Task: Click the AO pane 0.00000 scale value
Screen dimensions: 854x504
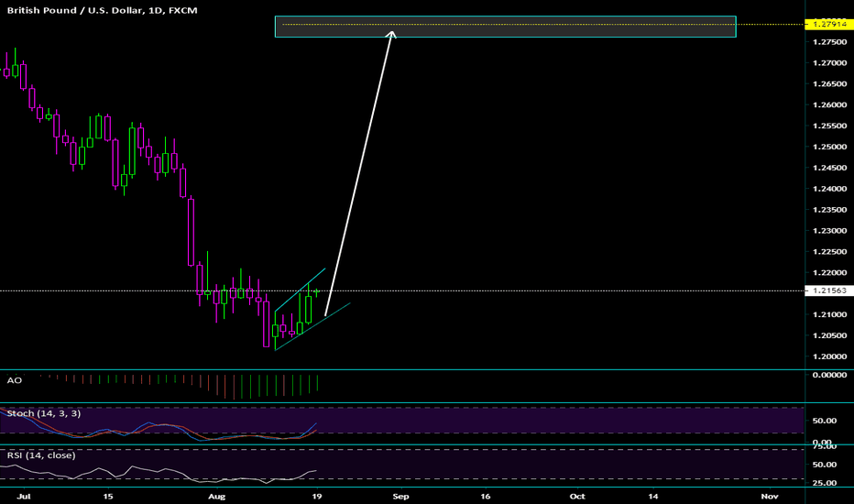Action: pos(829,375)
